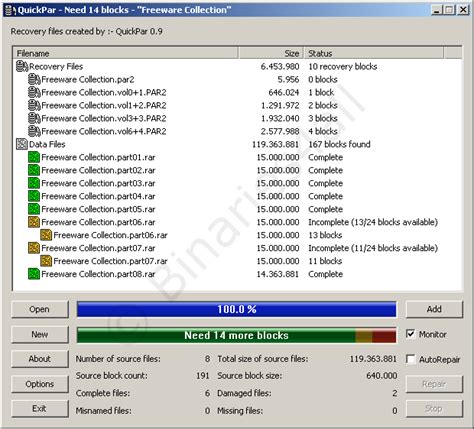This screenshot has height=429, width=474.
Task: Click yellow icon of Incomplete 11/24 part07.rar row
Action: pos(34,248)
